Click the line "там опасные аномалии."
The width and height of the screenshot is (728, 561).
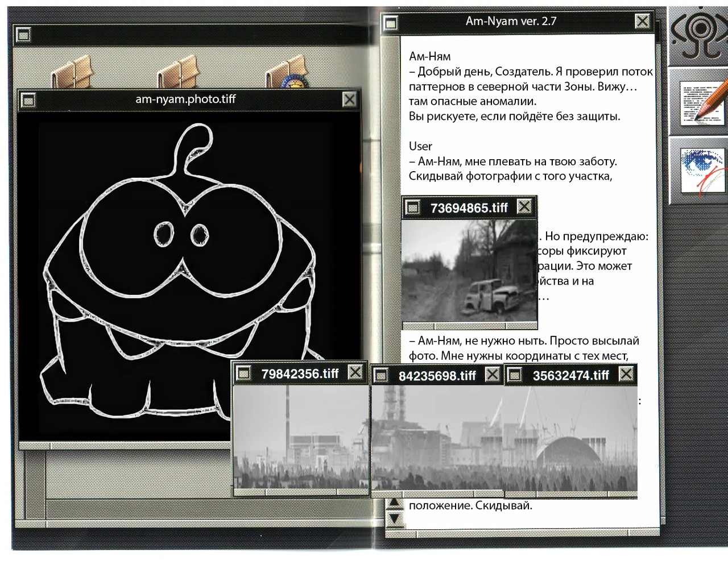[x=473, y=101]
